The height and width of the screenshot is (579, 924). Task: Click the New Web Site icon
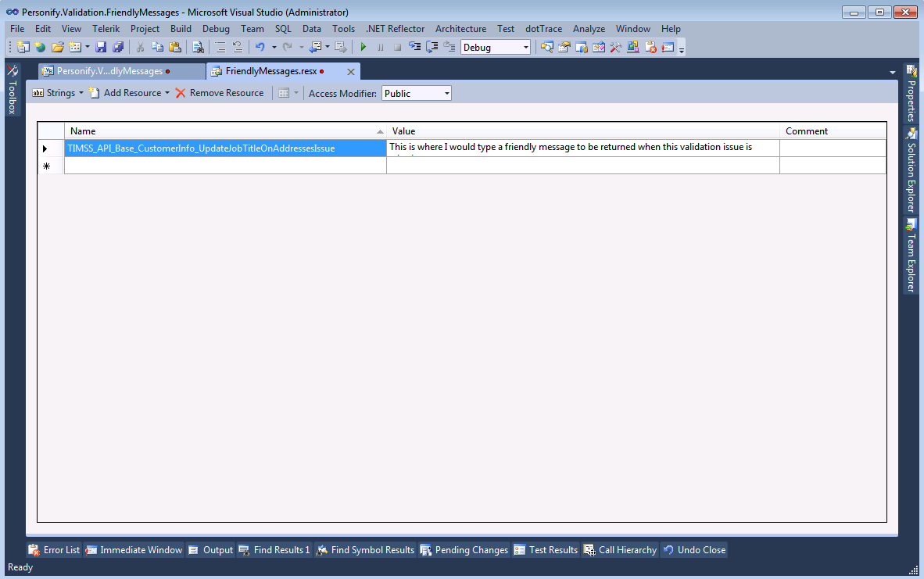[40, 47]
